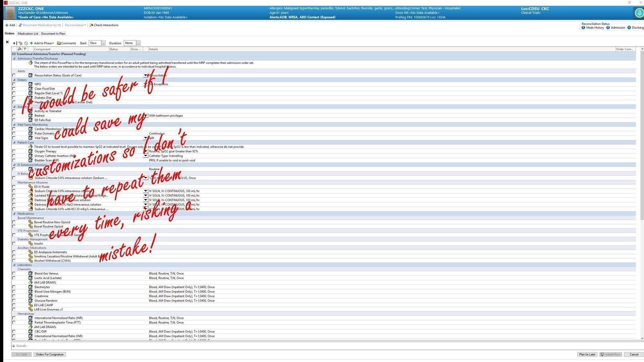The image size is (644, 362).
Task: Click the Orders For Cosignature button
Action: (50, 354)
